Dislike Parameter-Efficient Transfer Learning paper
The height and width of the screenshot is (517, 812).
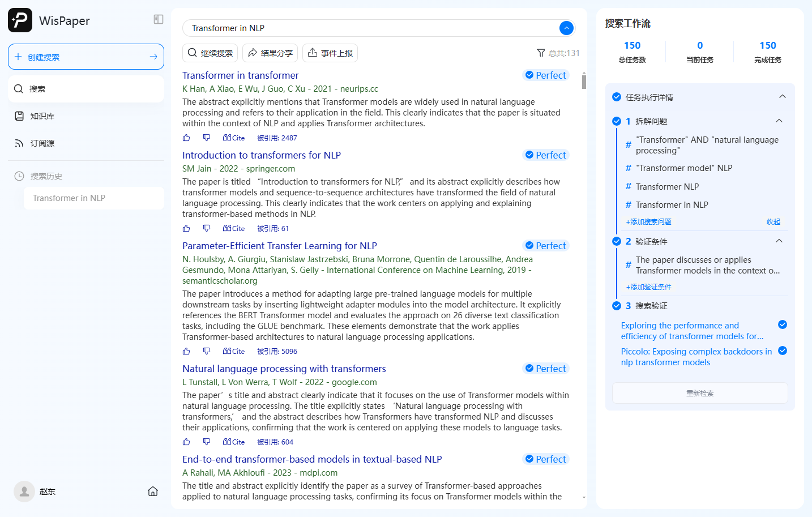point(207,351)
